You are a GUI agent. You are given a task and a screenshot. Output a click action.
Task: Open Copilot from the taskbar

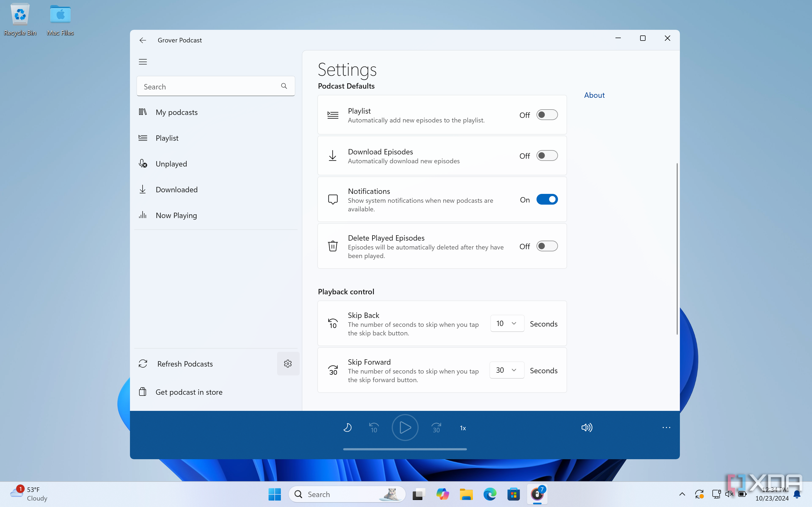[443, 494]
